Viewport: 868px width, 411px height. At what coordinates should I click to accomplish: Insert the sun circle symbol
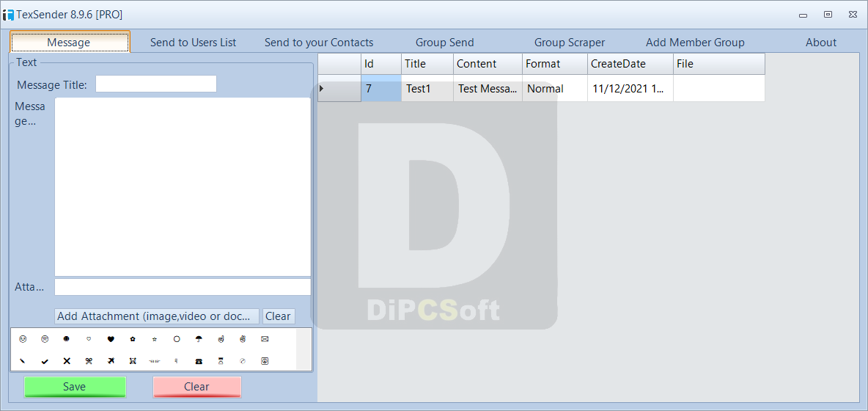pyautogui.click(x=177, y=338)
